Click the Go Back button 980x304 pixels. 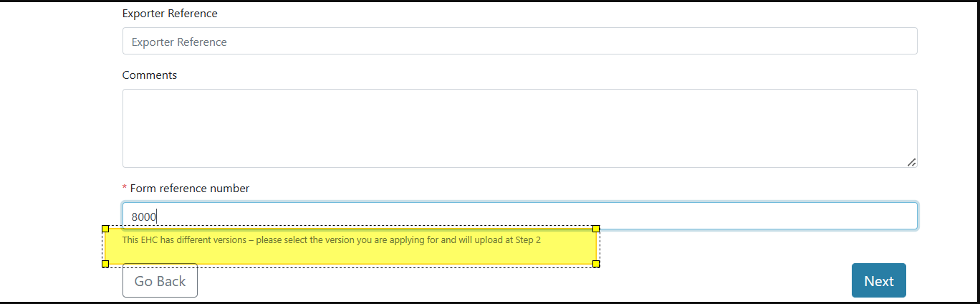[160, 280]
